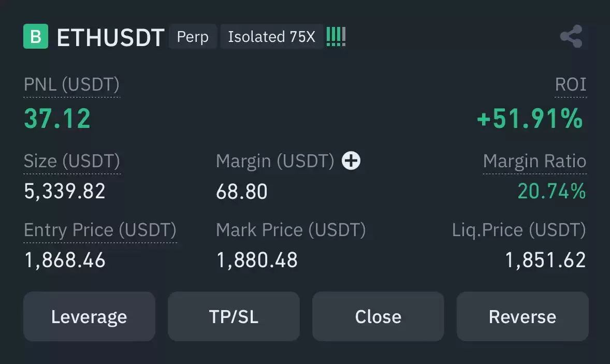The width and height of the screenshot is (610, 364).
Task: Tap the 20.74% margin ratio value
Action: [x=551, y=191]
